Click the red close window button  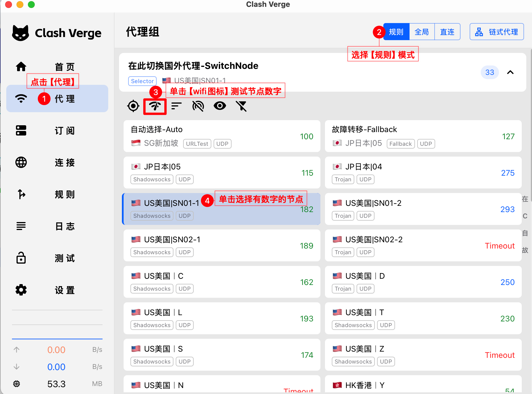click(x=9, y=4)
